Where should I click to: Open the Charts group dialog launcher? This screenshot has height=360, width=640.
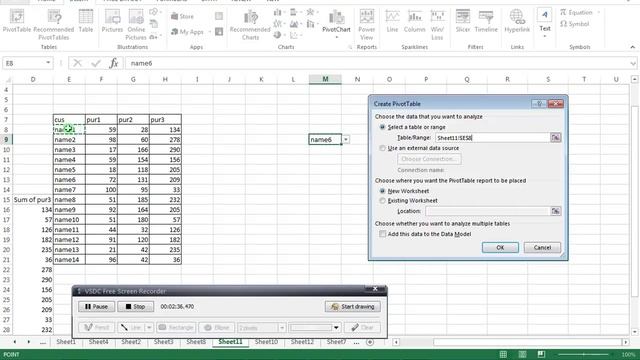click(350, 47)
